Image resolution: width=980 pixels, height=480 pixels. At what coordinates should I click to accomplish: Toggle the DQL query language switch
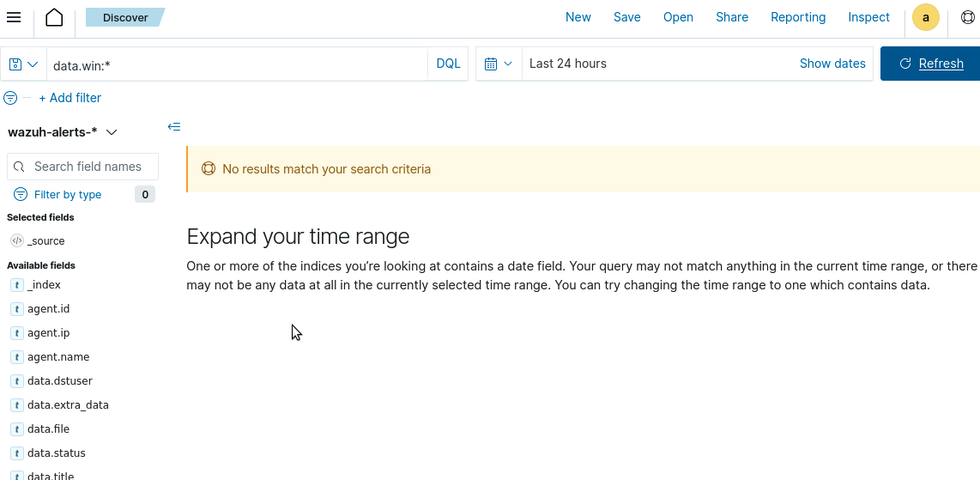pyautogui.click(x=448, y=64)
